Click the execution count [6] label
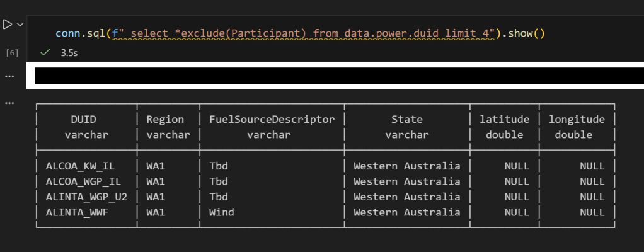 [x=12, y=54]
